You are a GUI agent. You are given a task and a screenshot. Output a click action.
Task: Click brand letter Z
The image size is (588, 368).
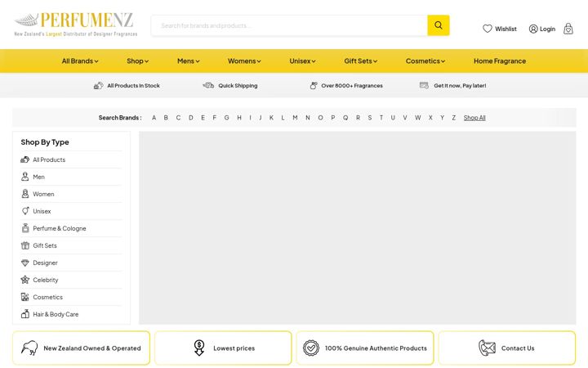tap(454, 118)
